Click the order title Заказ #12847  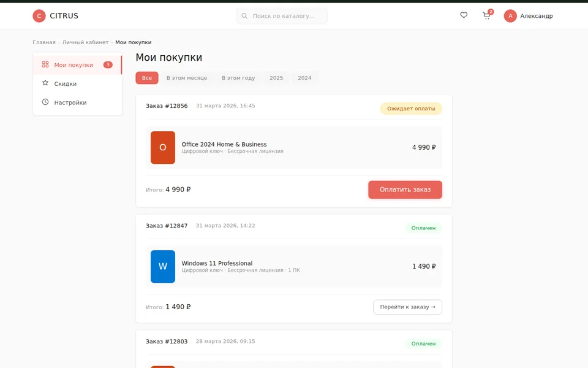coord(167,226)
